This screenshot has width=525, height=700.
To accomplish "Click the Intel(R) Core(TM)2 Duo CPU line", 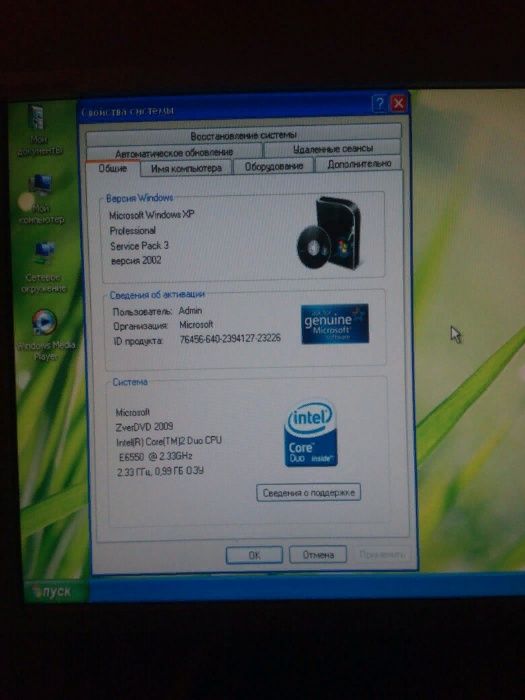I will 169,441.
